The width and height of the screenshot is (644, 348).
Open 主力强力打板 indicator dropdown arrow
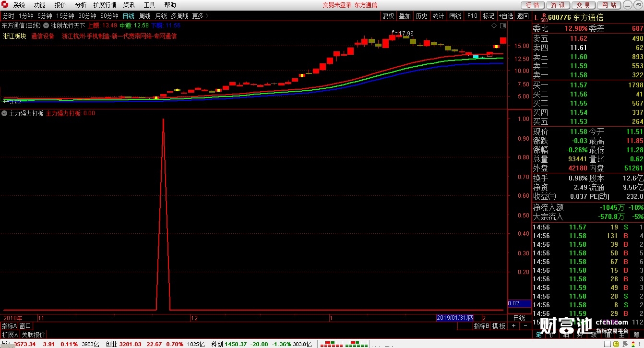(x=4, y=114)
